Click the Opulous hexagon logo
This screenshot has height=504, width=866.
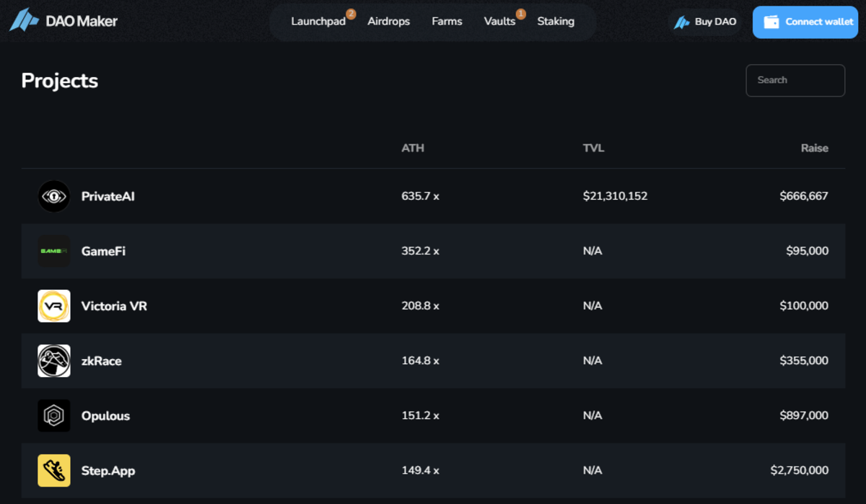pos(54,415)
